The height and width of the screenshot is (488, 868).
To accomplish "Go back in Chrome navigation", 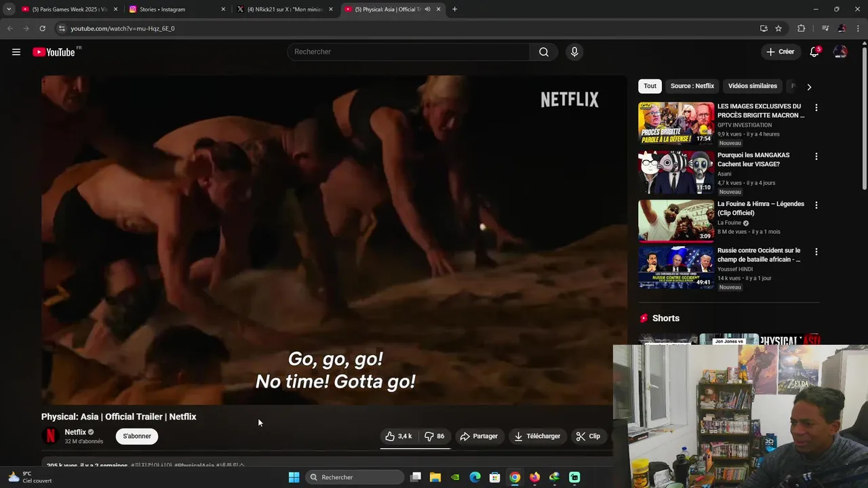I will (9, 28).
